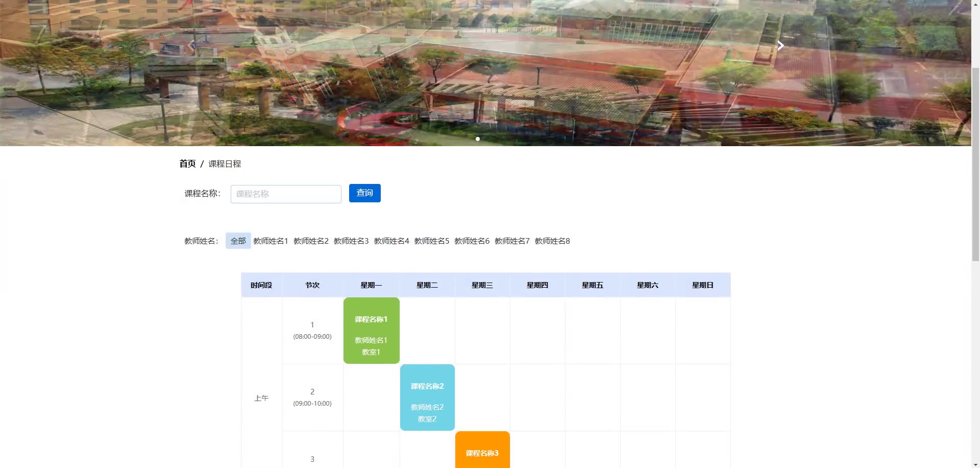Filter by 教师姓名6
Viewport: 980px width, 468px height.
click(472, 241)
